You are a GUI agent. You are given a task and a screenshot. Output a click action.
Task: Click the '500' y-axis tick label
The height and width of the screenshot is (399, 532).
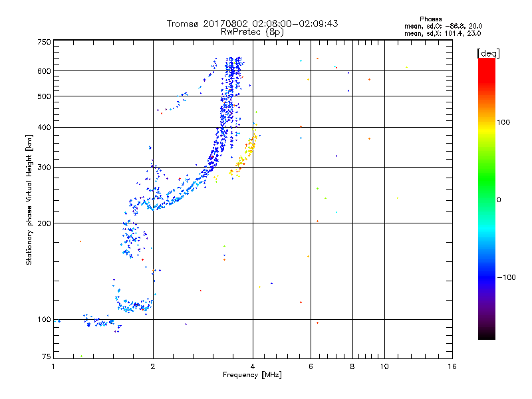point(44,96)
